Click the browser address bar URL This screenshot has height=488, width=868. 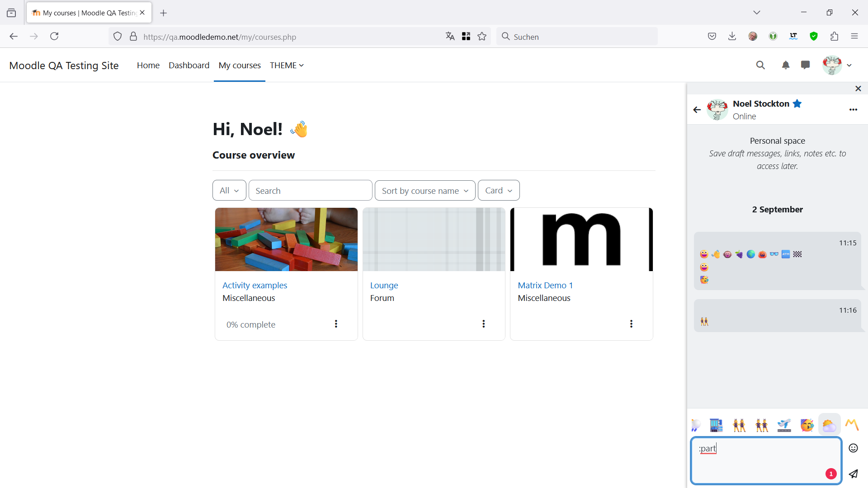click(x=220, y=37)
